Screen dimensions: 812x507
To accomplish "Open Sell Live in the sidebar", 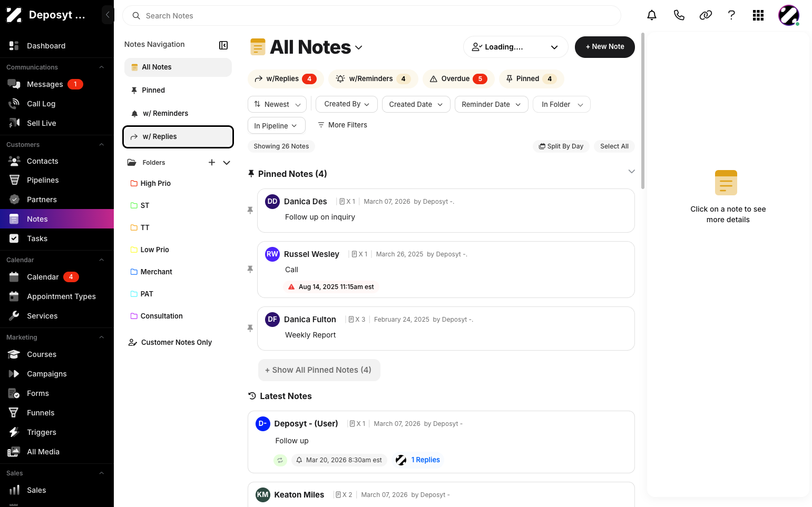I will (x=57, y=123).
